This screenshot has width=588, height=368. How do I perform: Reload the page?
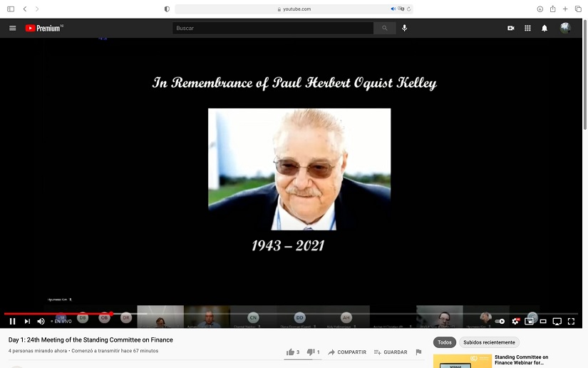pyautogui.click(x=409, y=9)
